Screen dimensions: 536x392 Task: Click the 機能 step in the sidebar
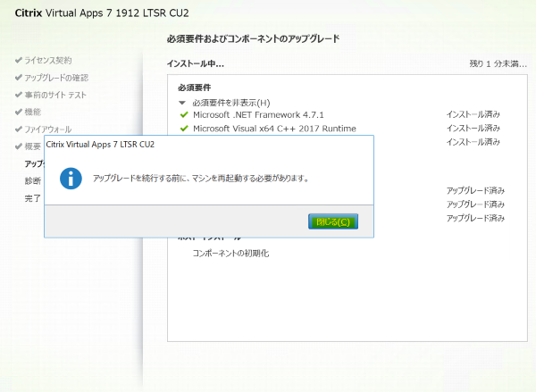click(32, 112)
